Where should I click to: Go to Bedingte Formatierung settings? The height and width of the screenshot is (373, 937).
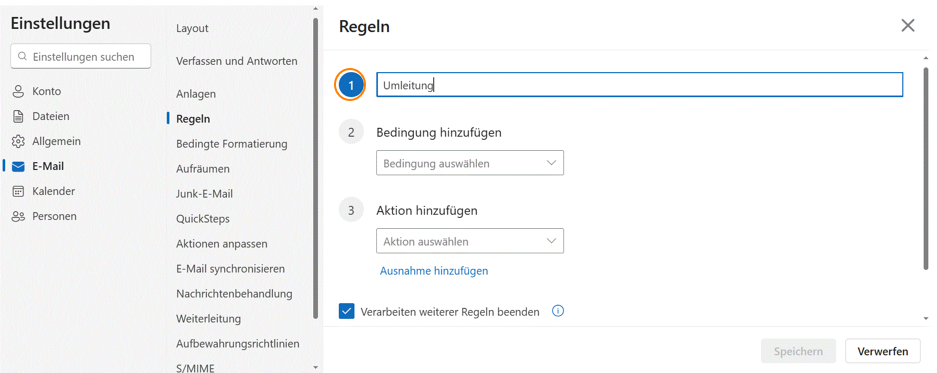click(232, 144)
